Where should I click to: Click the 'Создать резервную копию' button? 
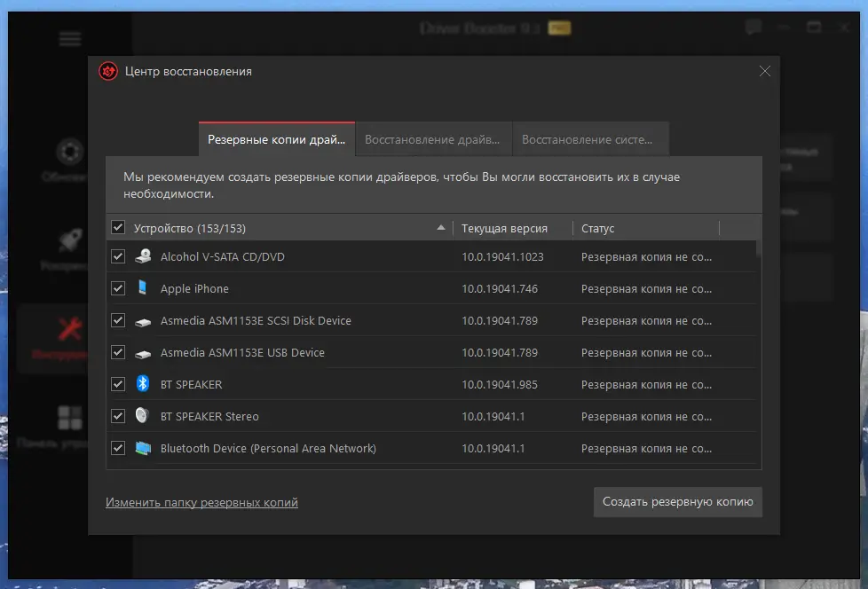click(x=677, y=501)
